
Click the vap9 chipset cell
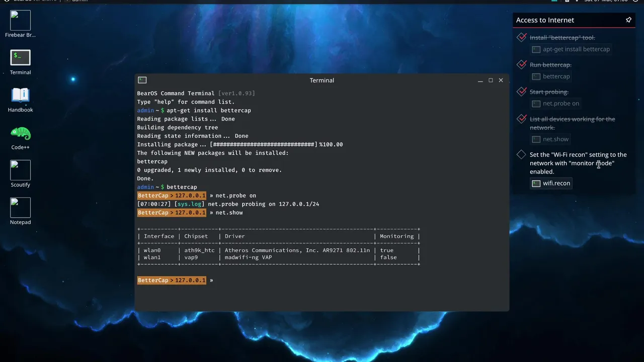pos(191,257)
